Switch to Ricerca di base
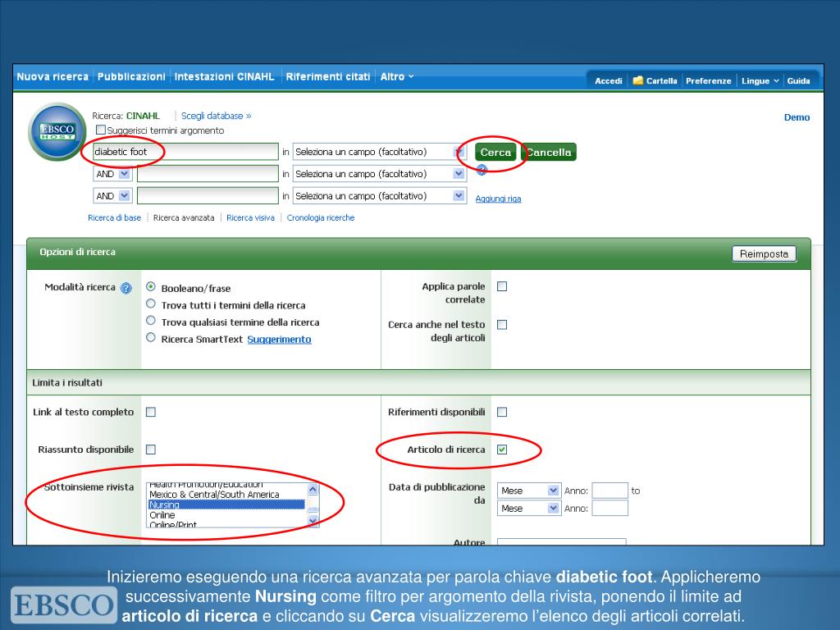Viewport: 840px width, 630px height. 114,217
